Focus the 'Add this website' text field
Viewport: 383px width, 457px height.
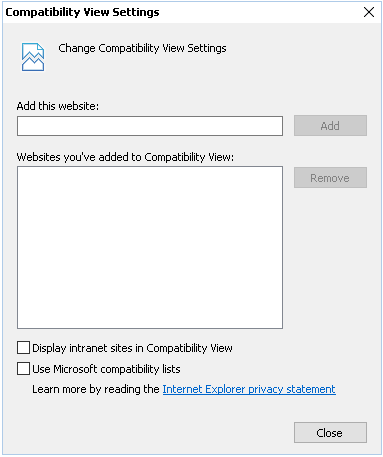click(x=150, y=126)
